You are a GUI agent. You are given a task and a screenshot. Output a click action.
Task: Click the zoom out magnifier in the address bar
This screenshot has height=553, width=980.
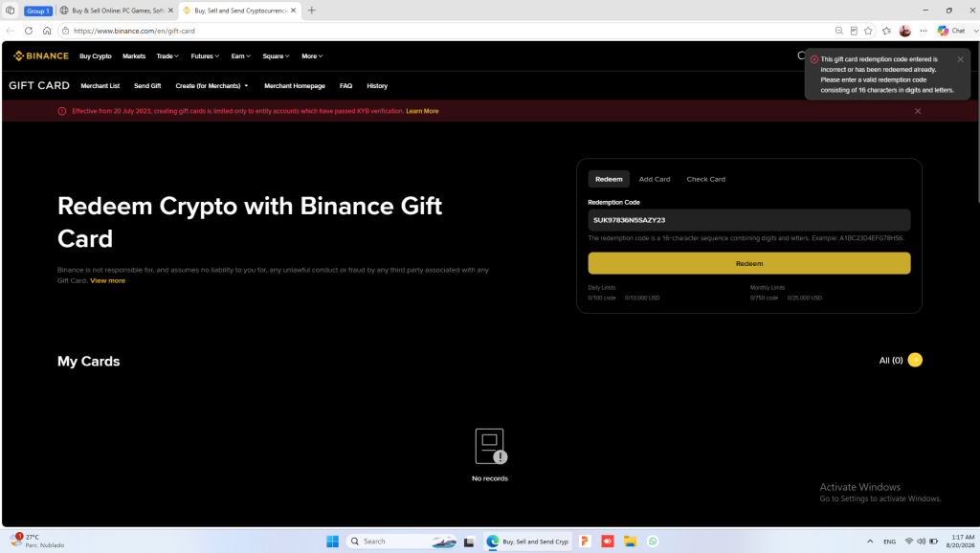coord(838,31)
